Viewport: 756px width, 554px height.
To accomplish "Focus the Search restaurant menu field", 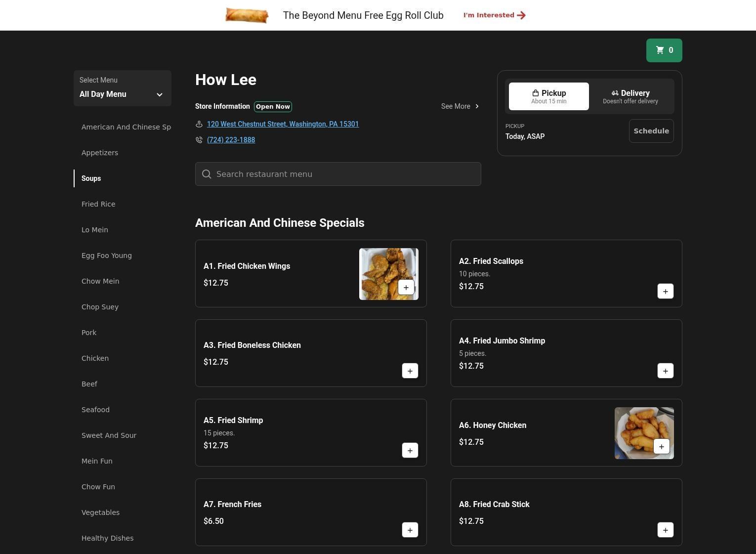I will (x=338, y=174).
